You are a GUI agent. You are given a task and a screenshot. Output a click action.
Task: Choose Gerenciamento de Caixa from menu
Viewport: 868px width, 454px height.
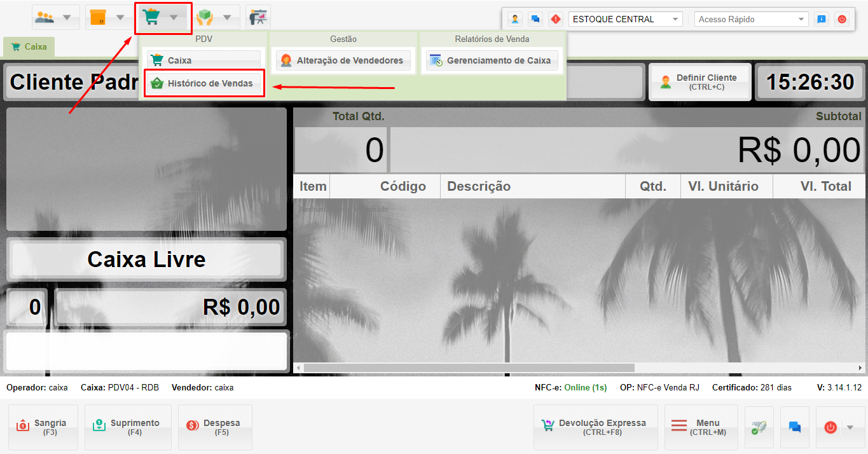click(492, 60)
